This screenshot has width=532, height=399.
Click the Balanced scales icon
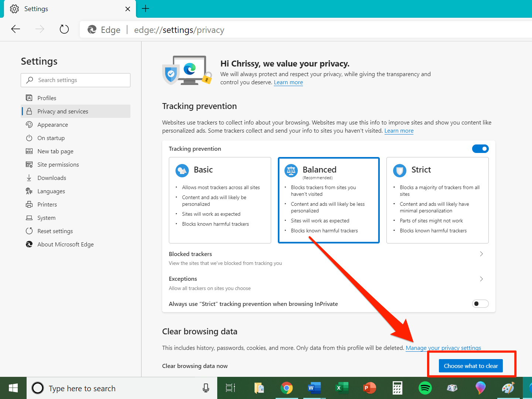(x=291, y=170)
